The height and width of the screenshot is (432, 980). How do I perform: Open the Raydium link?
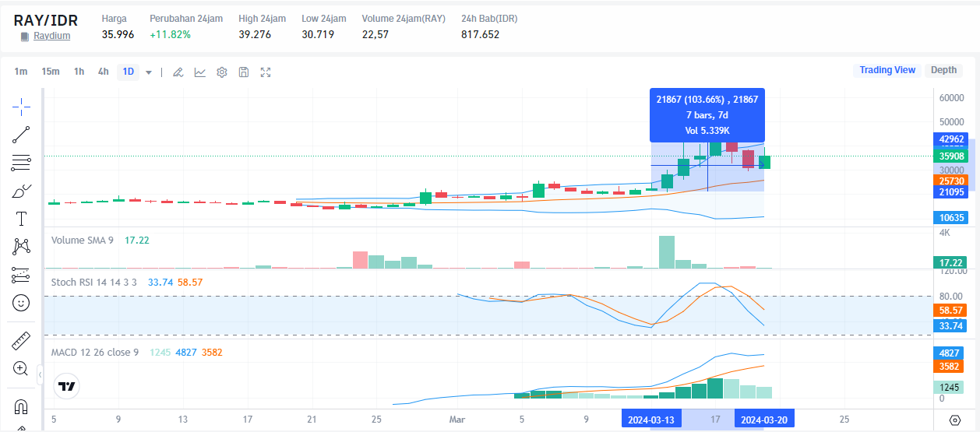click(51, 36)
